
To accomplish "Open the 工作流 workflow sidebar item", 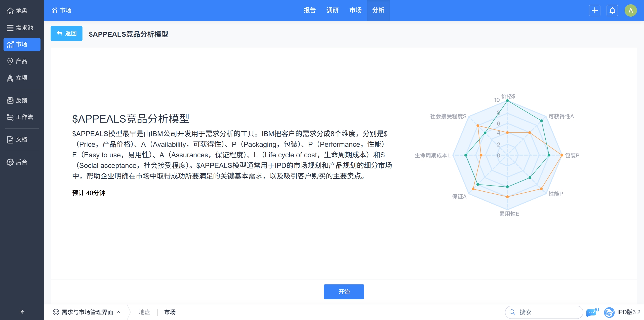I will pyautogui.click(x=21, y=117).
